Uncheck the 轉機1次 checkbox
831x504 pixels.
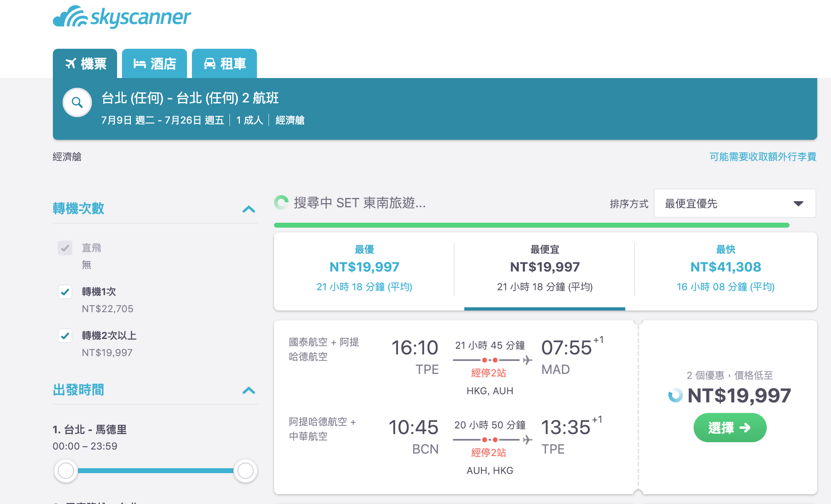(65, 292)
